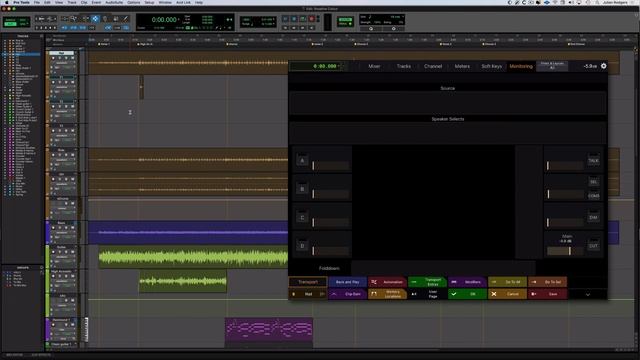Click the Main monitor level slider
Viewport: 640px width, 360px height.
(565, 251)
